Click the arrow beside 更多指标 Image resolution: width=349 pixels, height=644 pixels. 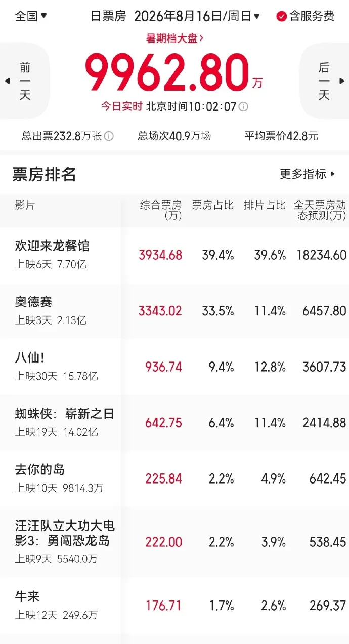pyautogui.click(x=333, y=174)
